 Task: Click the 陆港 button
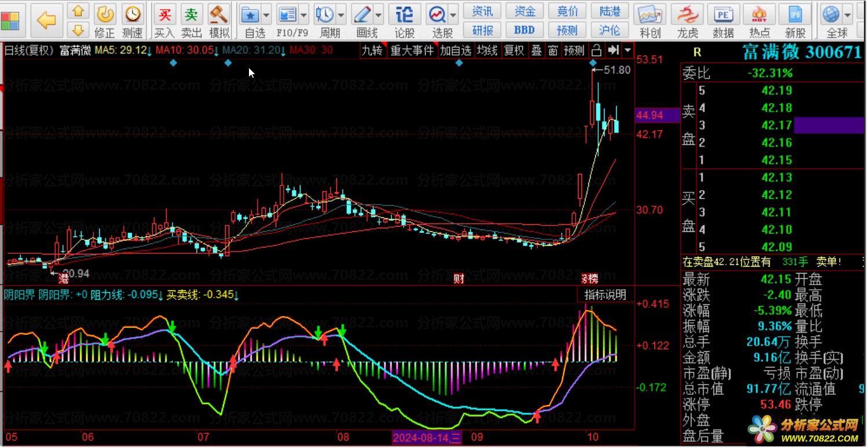coord(609,11)
